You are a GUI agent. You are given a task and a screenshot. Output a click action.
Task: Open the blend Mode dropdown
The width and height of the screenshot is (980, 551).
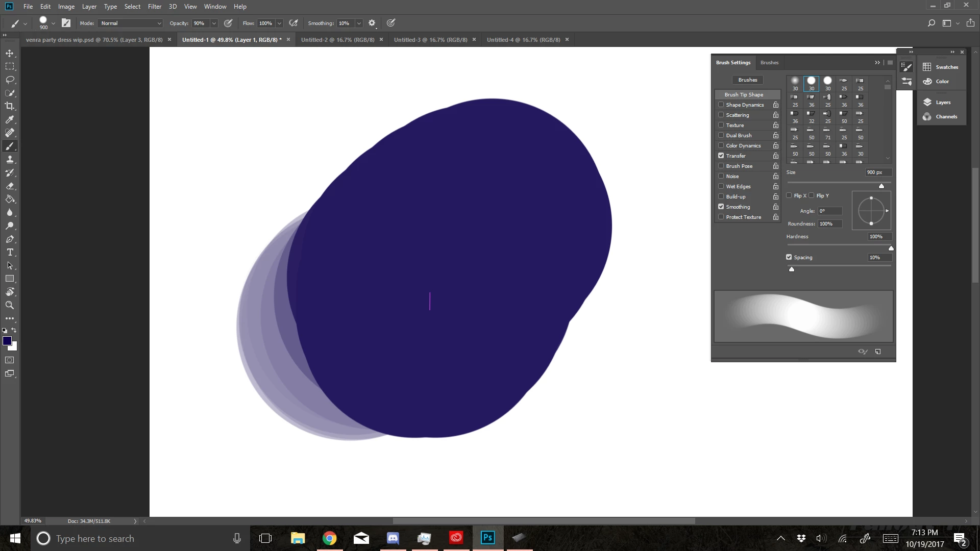coord(131,23)
